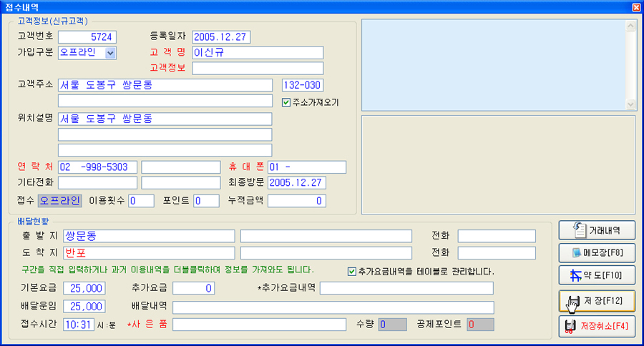Click the 도착지 전화 field
The image size is (644, 346).
[x=497, y=253]
